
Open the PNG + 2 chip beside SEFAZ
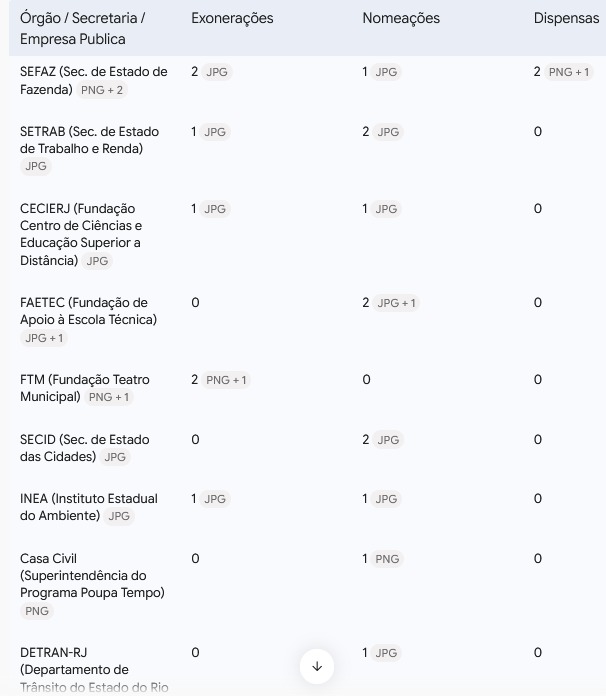pyautogui.click(x=102, y=90)
